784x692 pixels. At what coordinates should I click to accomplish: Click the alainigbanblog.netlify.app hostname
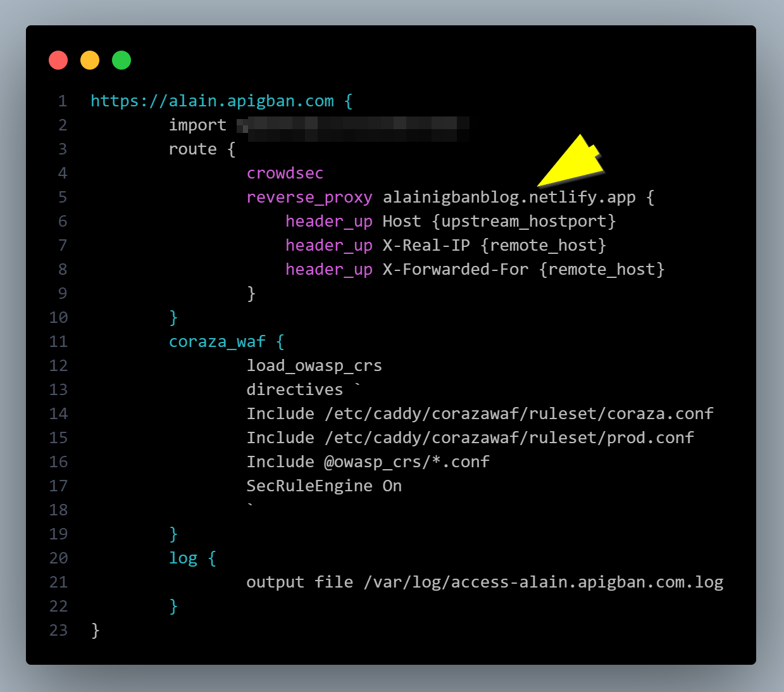(509, 197)
